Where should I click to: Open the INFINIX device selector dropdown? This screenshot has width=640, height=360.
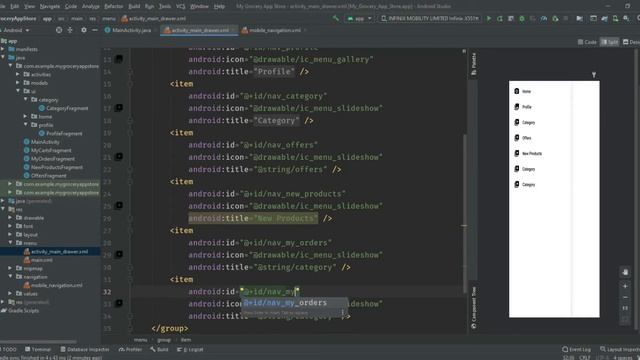pyautogui.click(x=429, y=18)
